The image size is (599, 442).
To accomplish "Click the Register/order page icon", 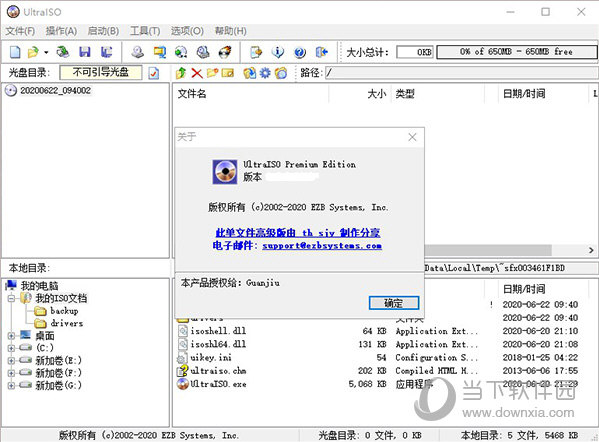I will coord(256,52).
